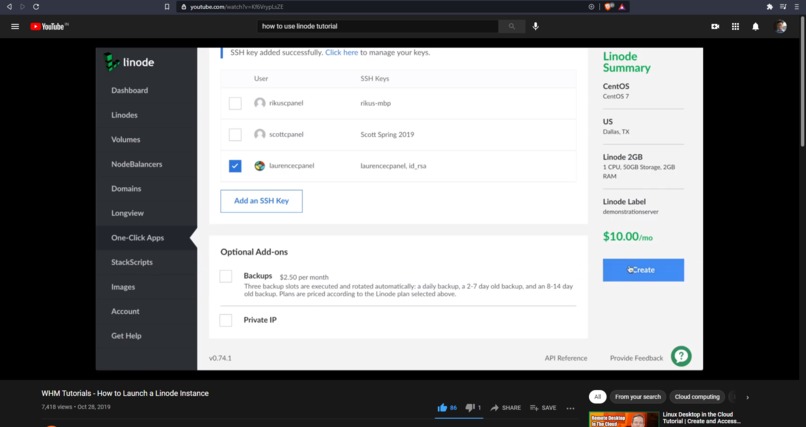Click the green help question-mark bubble
Image resolution: width=806 pixels, height=427 pixels.
(x=681, y=356)
